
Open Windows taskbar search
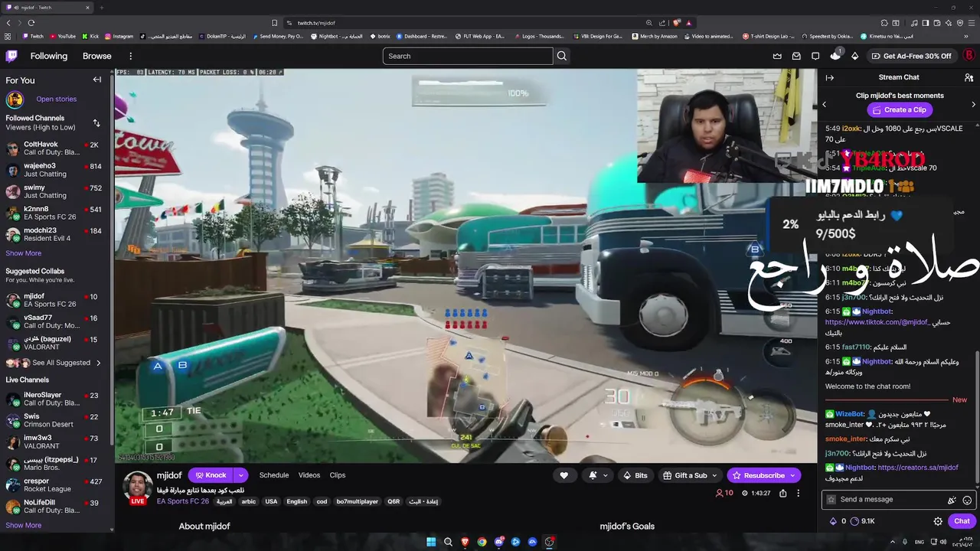click(448, 542)
